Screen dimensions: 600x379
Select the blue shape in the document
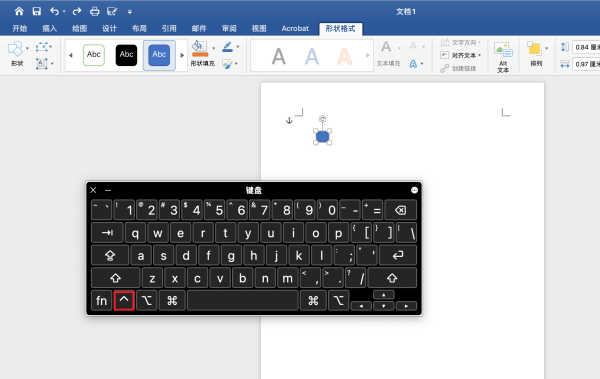tap(323, 137)
